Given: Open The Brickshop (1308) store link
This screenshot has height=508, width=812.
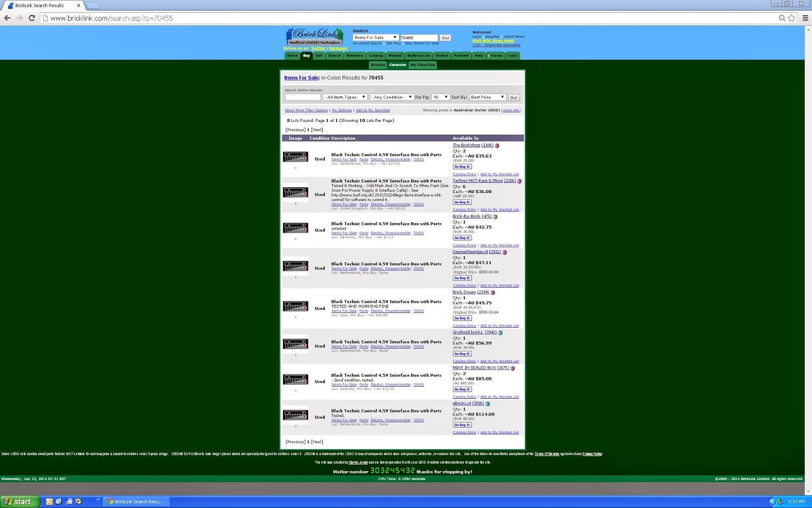Looking at the screenshot, I should (473, 145).
